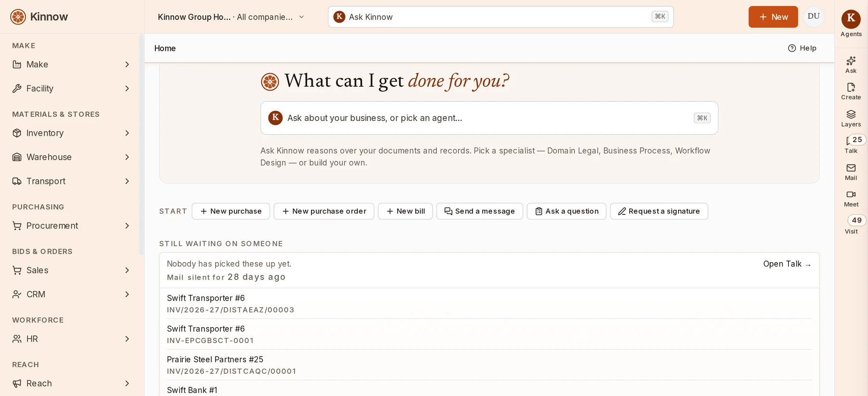
Task: Follow the Open Talk link
Action: 787,264
